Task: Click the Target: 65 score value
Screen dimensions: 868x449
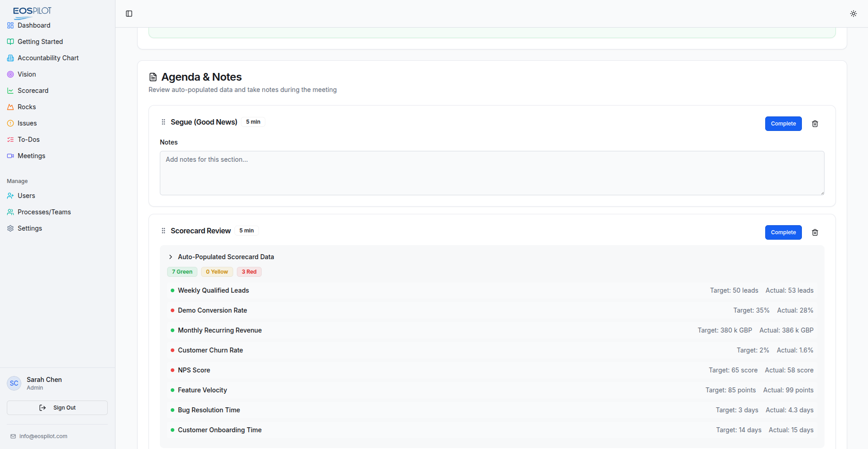Action: [733, 370]
